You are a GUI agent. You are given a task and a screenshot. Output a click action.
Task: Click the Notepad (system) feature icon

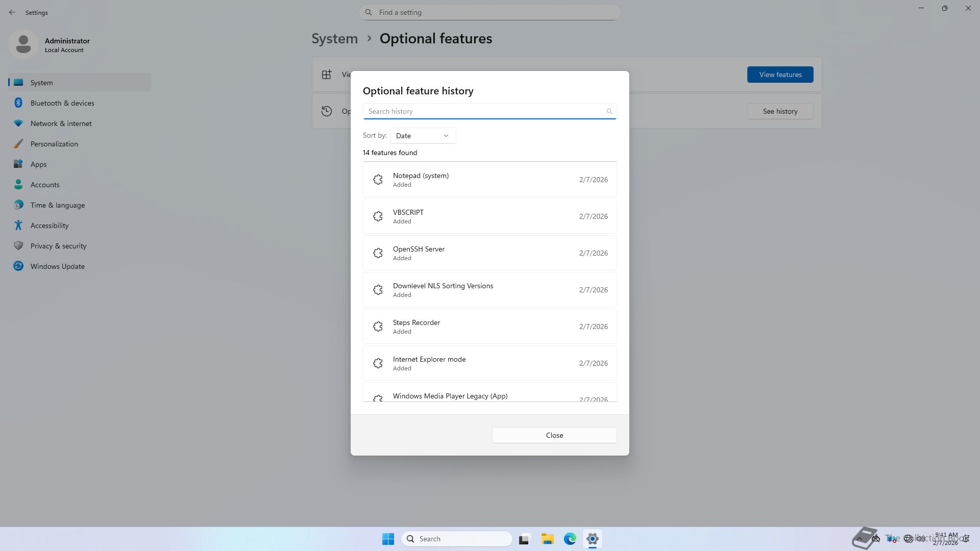(378, 180)
